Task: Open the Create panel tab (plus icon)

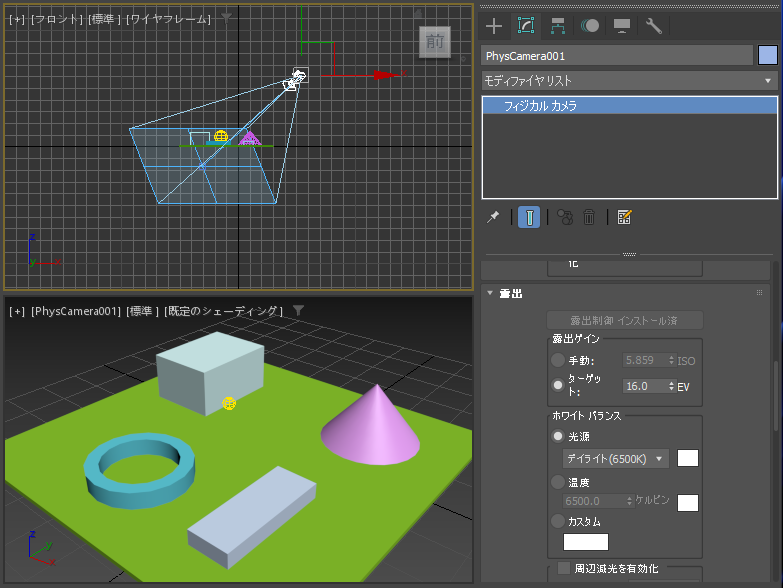Action: 494,26
